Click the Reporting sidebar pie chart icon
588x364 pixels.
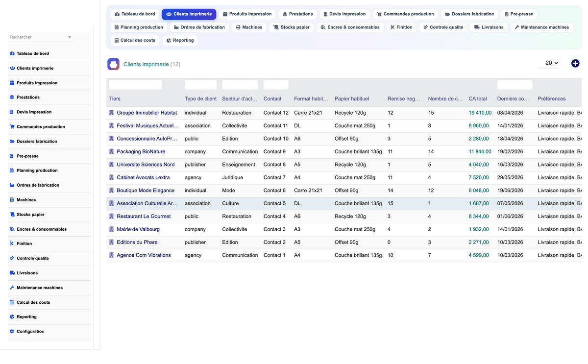12,317
